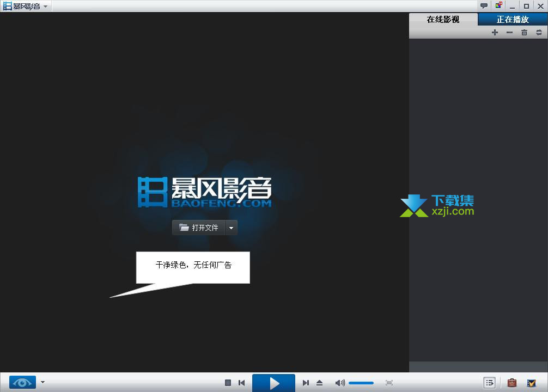Mute the volume speaker icon

coord(340,383)
